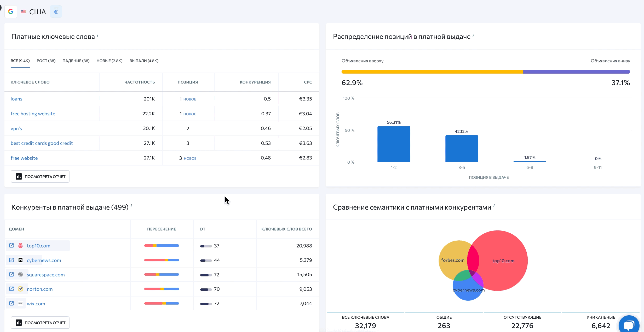The width and height of the screenshot is (644, 332).
Task: Click info icon by Распределение позиций title
Action: (473, 35)
